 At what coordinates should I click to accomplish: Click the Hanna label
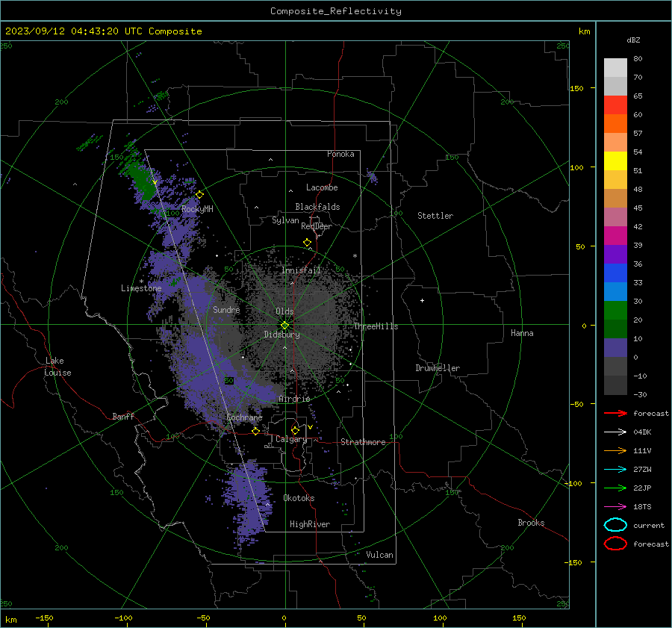point(522,333)
